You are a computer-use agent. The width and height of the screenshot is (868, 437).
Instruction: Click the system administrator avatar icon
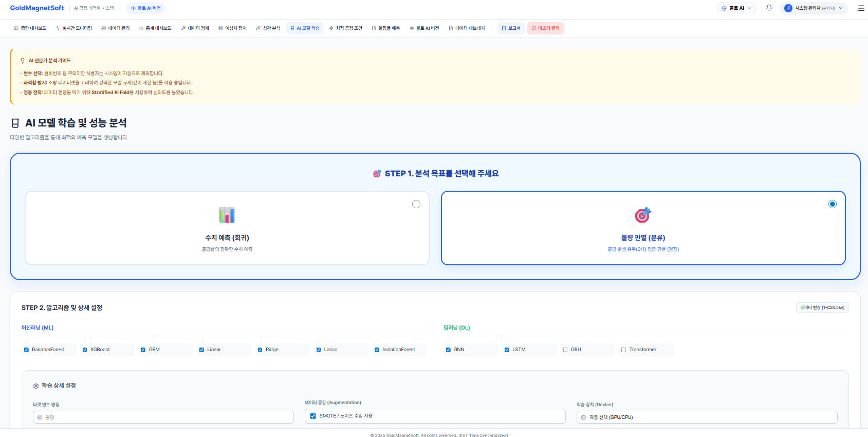point(788,8)
